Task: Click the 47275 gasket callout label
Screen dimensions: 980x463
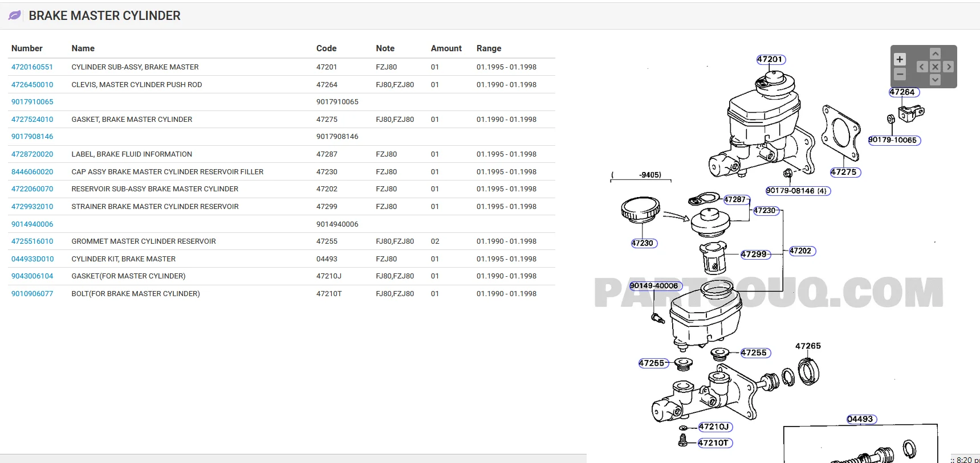Action: 844,172
